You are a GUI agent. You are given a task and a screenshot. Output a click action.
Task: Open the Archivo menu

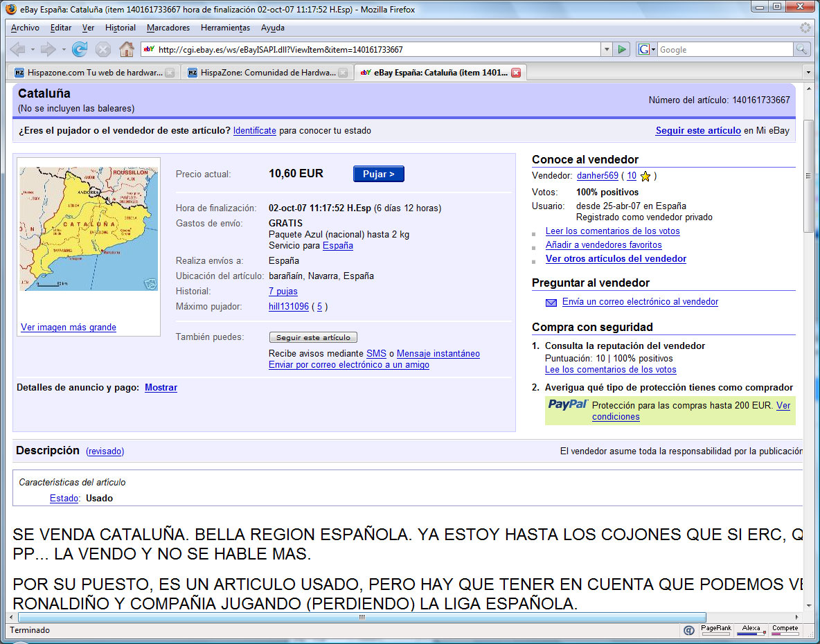[x=25, y=28]
